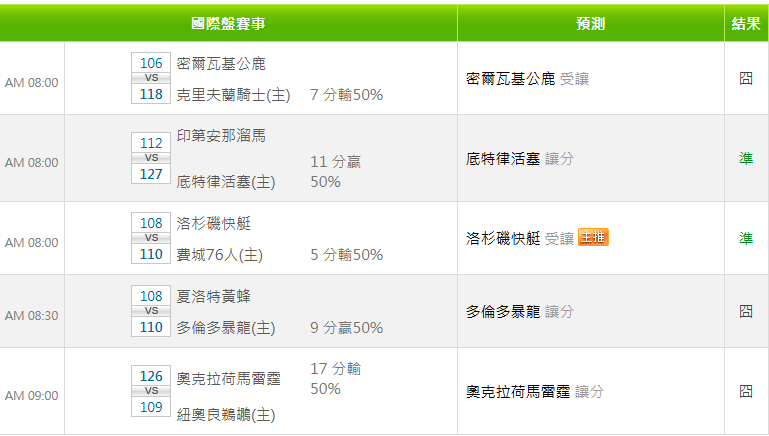Open 費城76人(主) team link
The height and width of the screenshot is (436, 769).
pos(219,255)
